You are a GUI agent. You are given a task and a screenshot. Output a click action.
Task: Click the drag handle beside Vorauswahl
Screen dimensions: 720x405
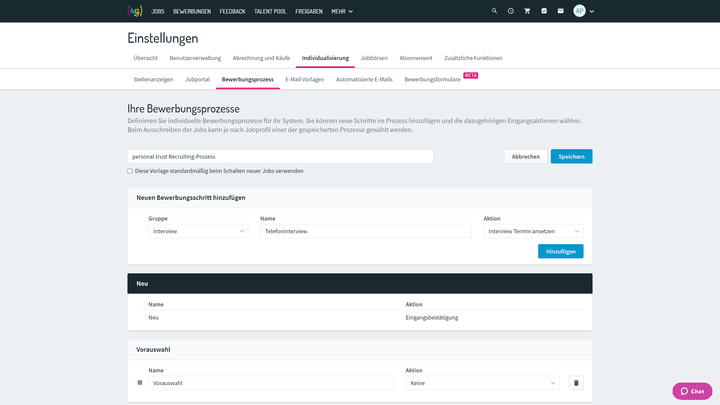(140, 383)
